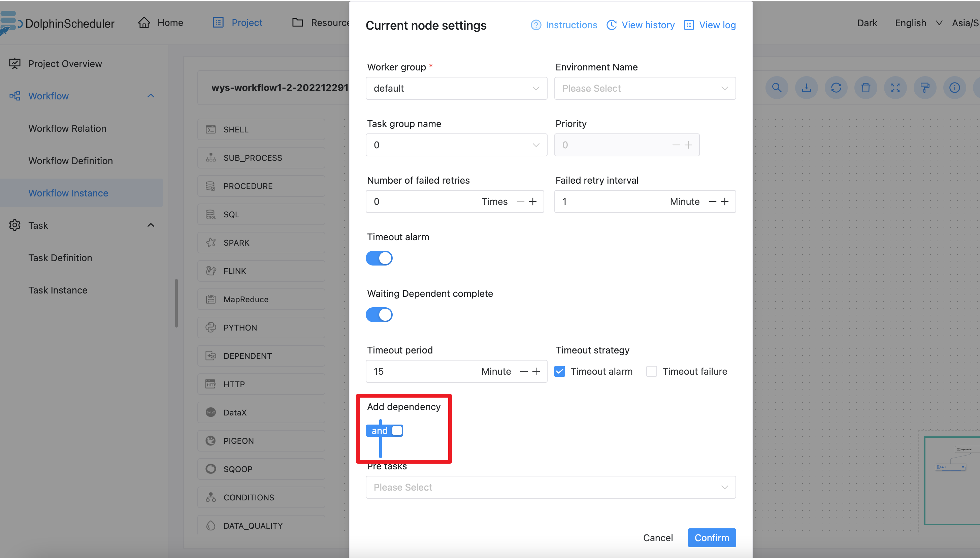Click the Confirm button

click(x=712, y=538)
